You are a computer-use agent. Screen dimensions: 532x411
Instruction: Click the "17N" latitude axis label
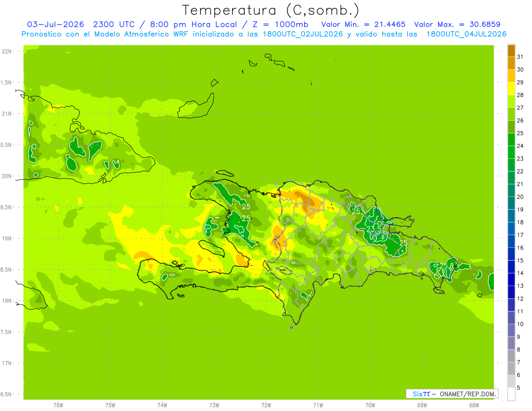6,363
